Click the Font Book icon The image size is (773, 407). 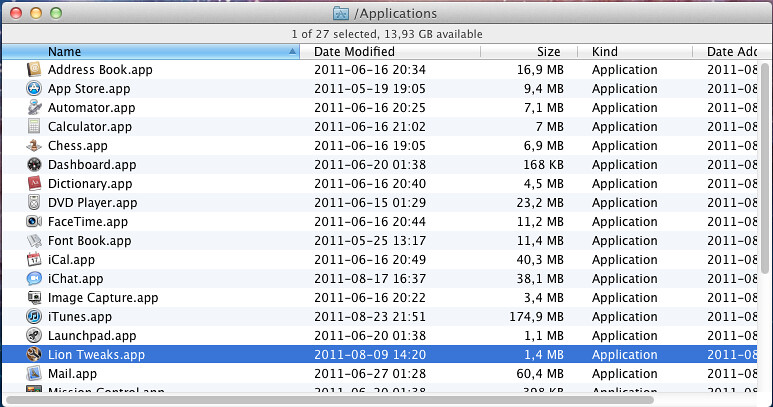click(x=34, y=240)
